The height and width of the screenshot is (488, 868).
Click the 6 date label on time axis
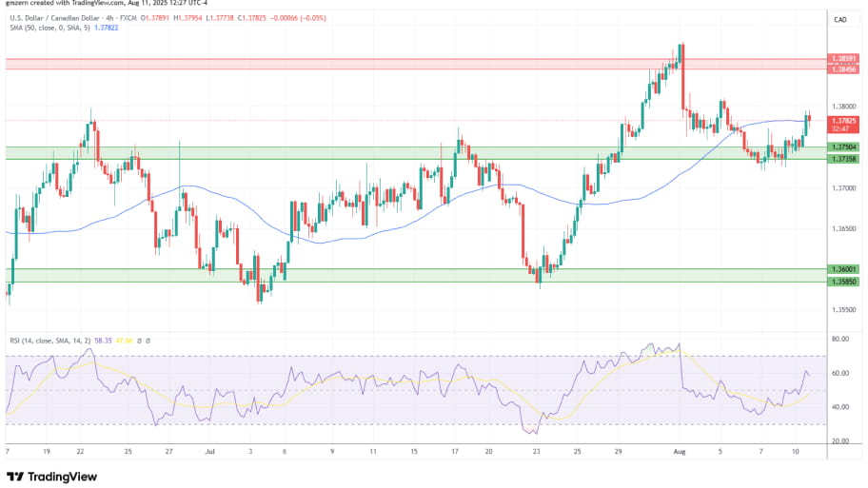click(x=285, y=452)
